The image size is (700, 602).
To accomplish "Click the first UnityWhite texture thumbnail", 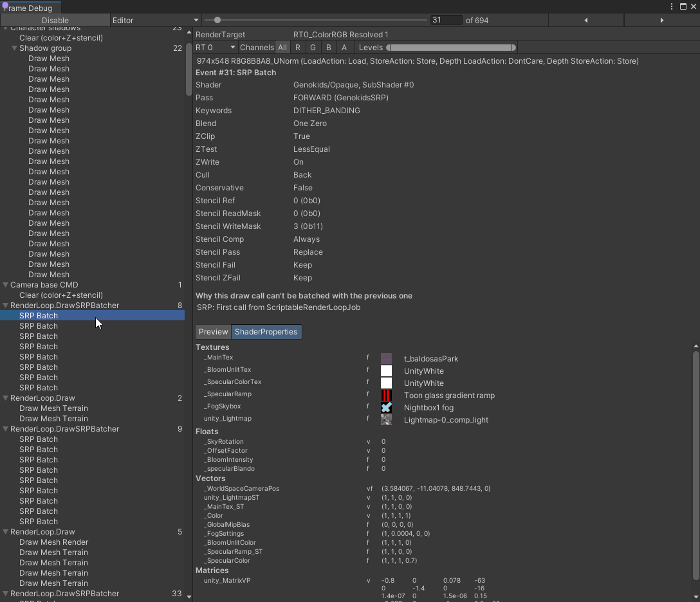I will coord(386,370).
